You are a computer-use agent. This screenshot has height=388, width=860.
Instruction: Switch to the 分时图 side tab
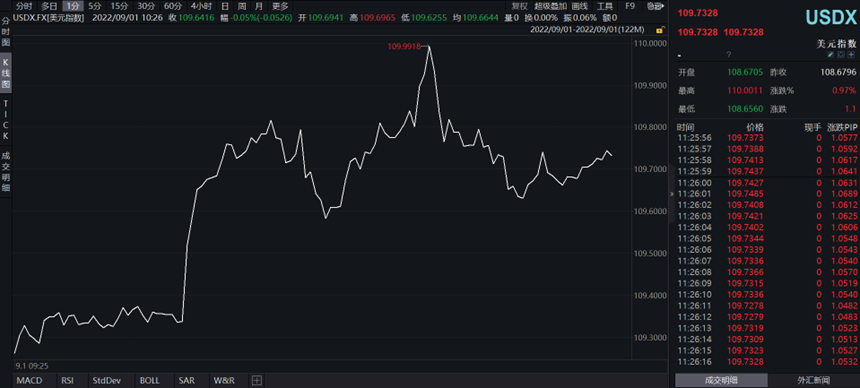click(5, 31)
